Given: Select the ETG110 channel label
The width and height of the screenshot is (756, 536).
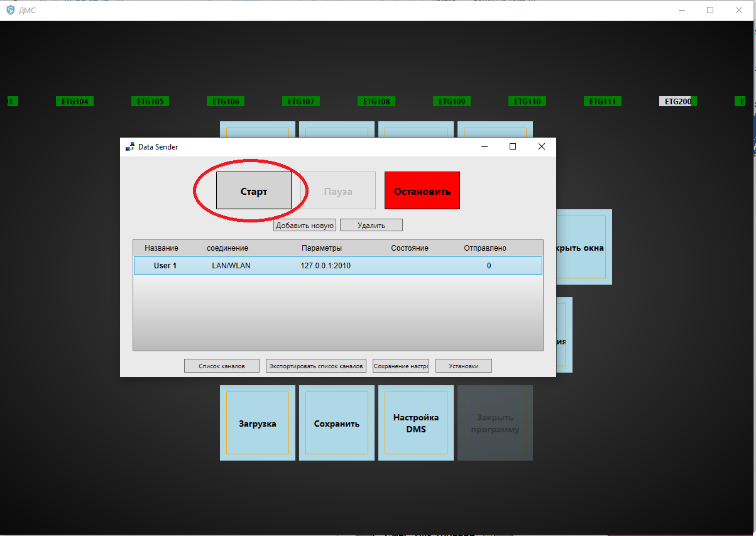Looking at the screenshot, I should 527,101.
